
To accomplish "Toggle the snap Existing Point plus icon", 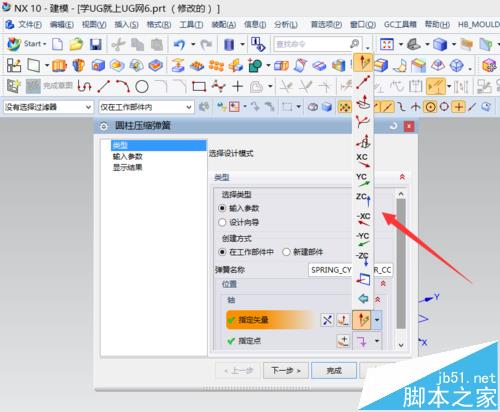I will pyautogui.click(x=459, y=107).
